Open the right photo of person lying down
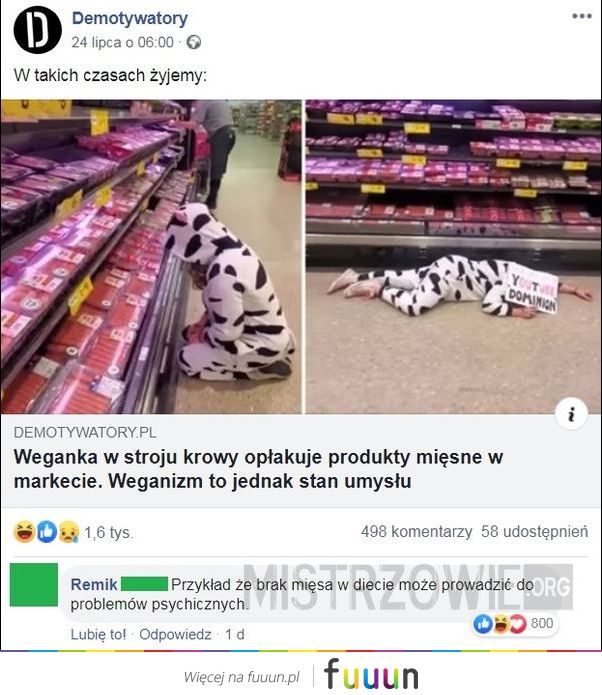The height and width of the screenshot is (695, 602). [453, 257]
